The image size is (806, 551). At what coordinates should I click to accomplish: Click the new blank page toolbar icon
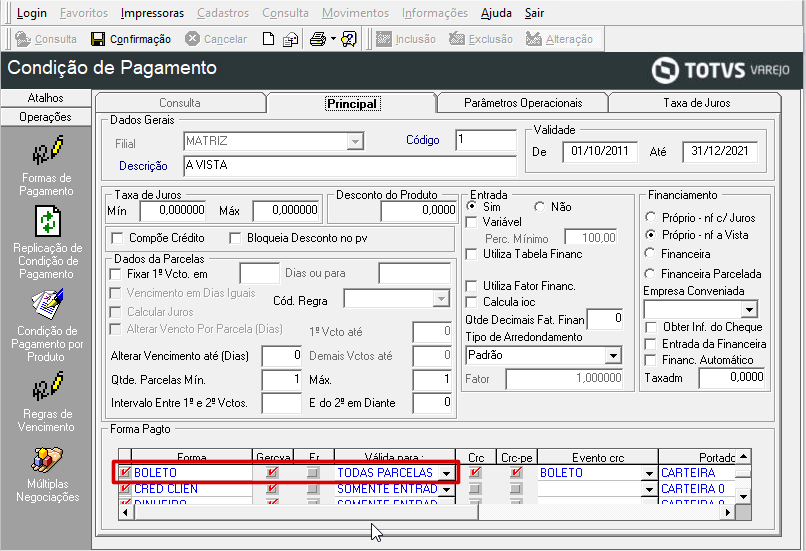pos(268,39)
